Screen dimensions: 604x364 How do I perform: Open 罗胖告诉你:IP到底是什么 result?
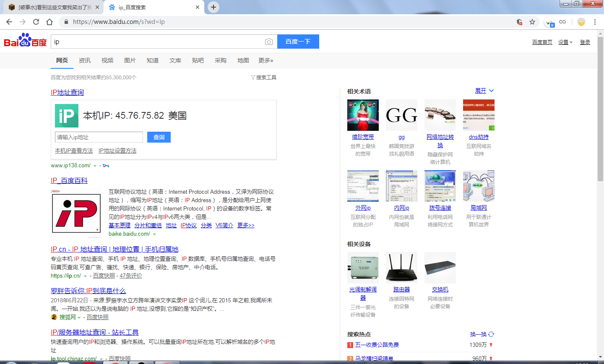coord(88,291)
